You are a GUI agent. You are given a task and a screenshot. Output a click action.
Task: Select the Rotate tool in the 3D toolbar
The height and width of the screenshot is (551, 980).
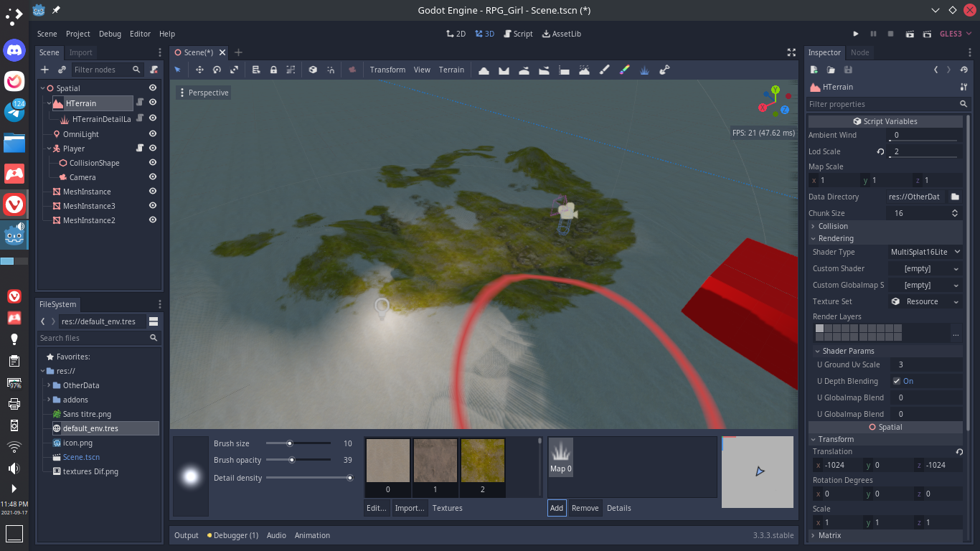[217, 70]
